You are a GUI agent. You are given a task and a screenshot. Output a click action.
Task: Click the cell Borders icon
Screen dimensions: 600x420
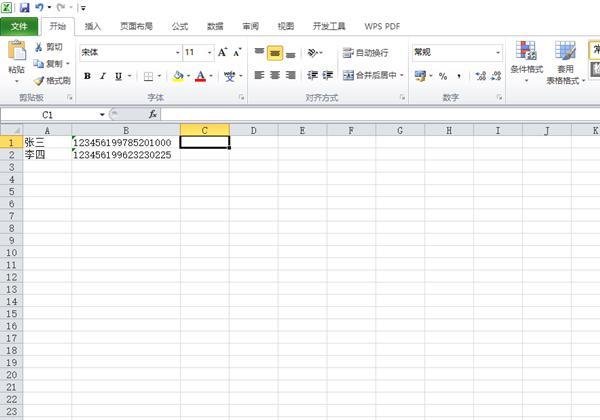point(148,77)
